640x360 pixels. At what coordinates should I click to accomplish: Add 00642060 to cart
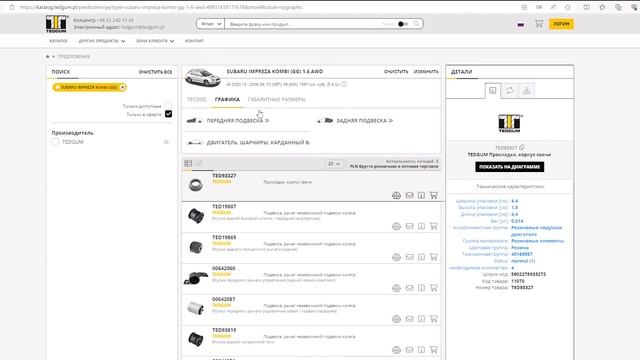click(433, 288)
